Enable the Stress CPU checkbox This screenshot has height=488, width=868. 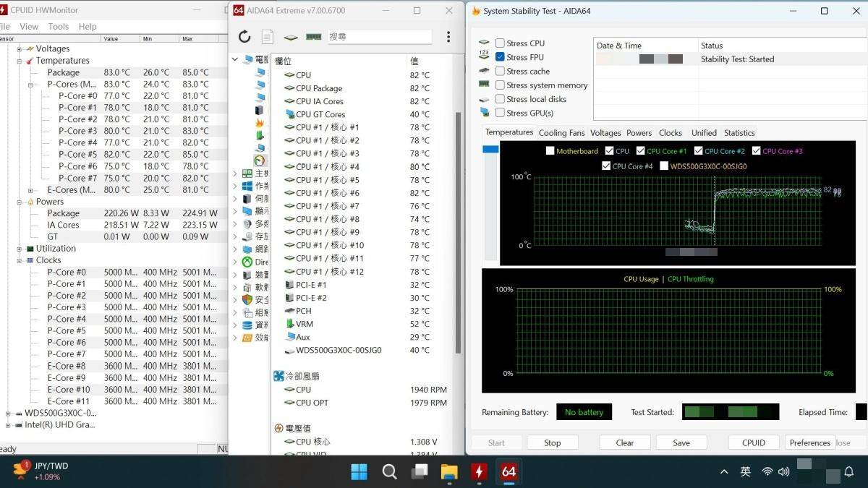tap(500, 43)
